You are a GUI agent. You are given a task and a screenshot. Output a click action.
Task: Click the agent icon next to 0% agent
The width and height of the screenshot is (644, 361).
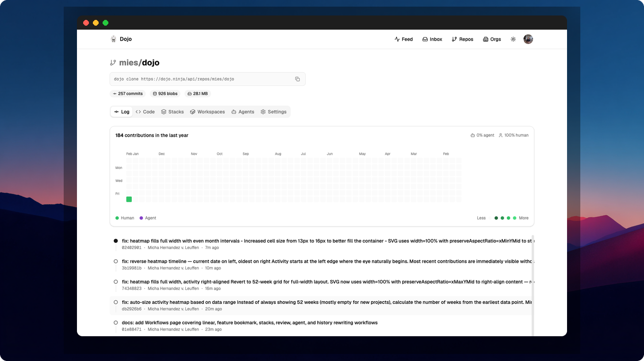[x=472, y=135]
